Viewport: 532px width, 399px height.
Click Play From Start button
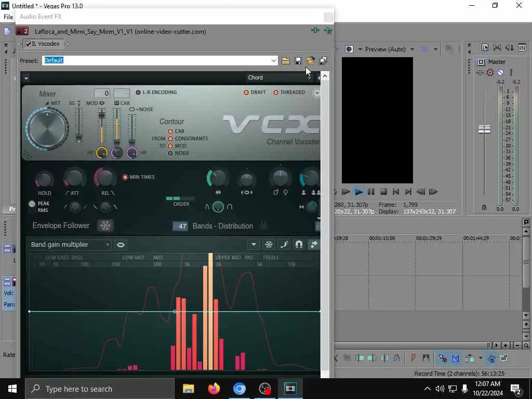point(345,192)
